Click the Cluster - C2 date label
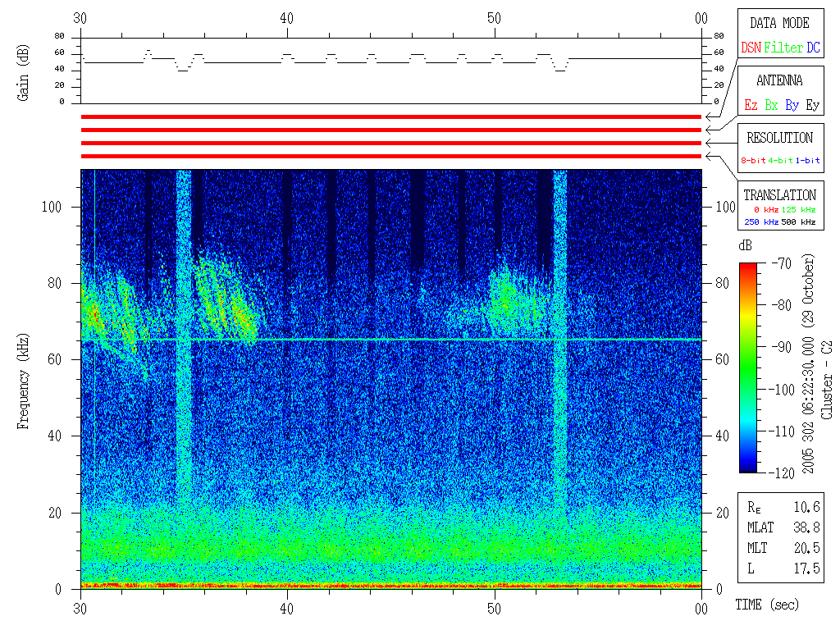Viewport: 840px width, 630px height. click(x=827, y=381)
